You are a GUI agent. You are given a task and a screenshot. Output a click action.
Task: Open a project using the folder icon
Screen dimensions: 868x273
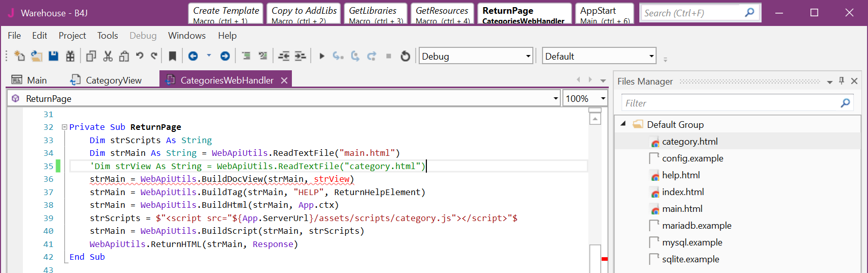coord(36,56)
